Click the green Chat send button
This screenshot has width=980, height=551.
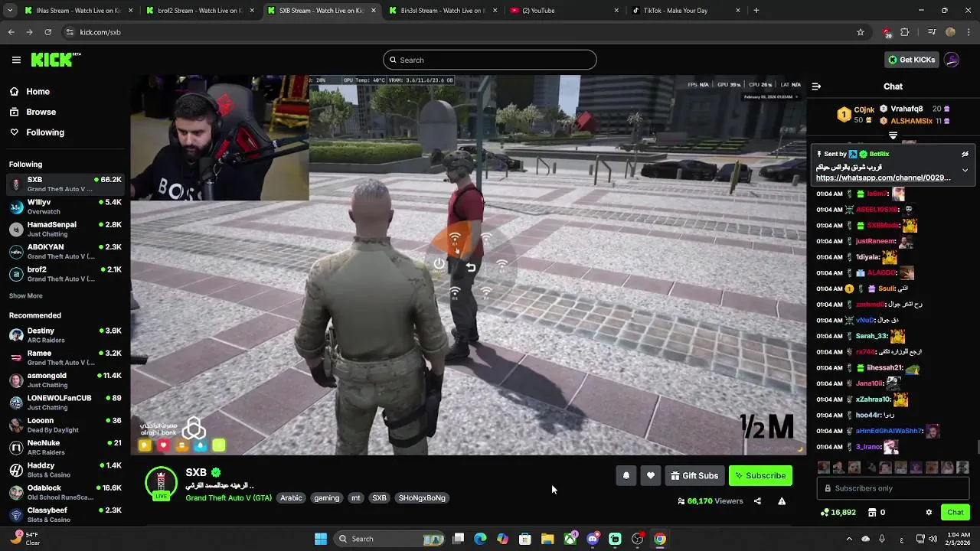955,513
